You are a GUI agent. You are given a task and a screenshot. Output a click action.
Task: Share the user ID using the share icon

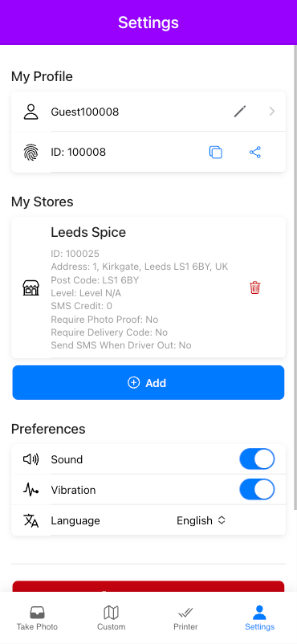[255, 153]
